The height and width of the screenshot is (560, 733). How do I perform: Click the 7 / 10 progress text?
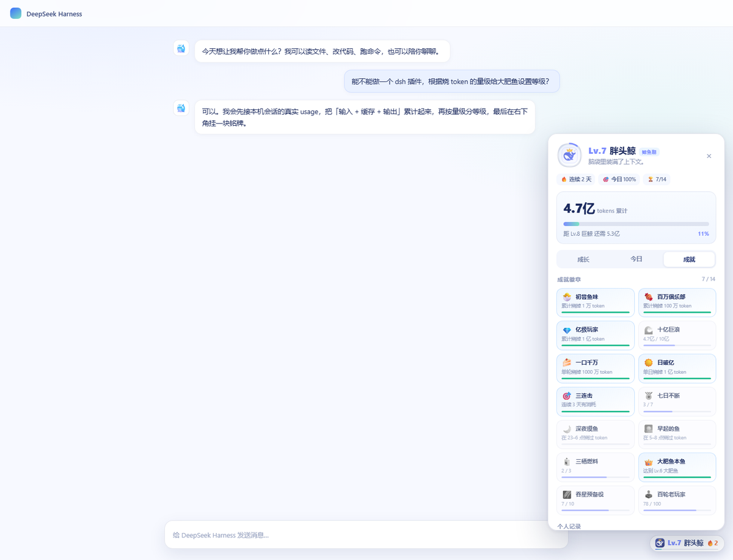[x=567, y=504]
